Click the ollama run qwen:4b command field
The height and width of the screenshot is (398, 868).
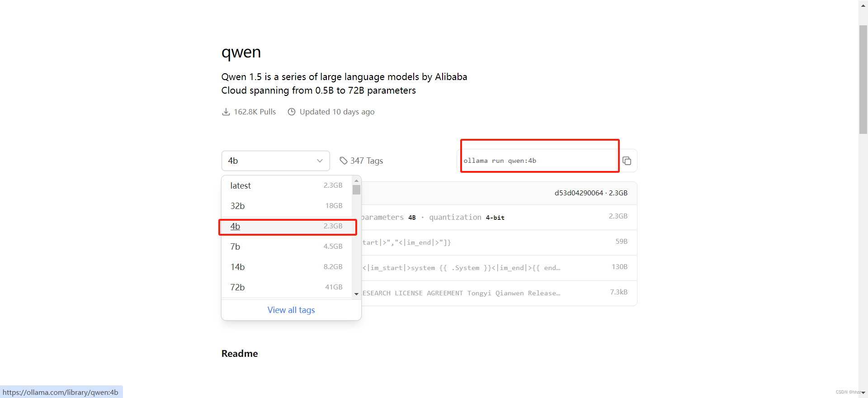pyautogui.click(x=538, y=161)
